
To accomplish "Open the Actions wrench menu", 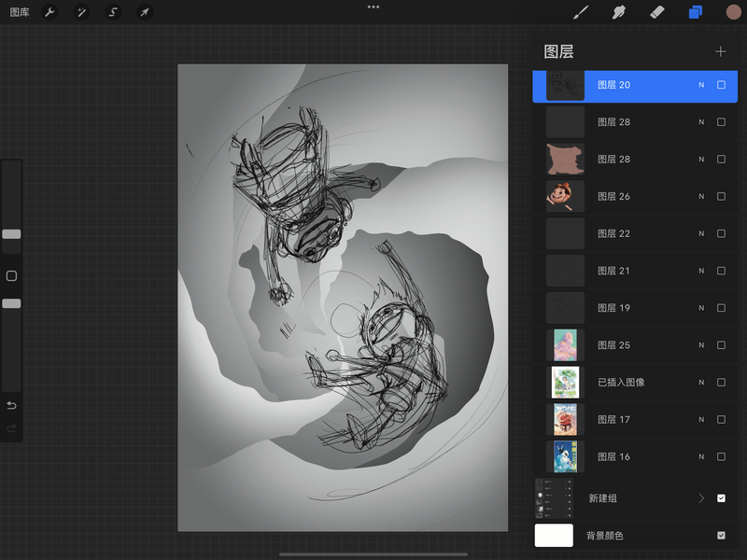I will pyautogui.click(x=49, y=12).
